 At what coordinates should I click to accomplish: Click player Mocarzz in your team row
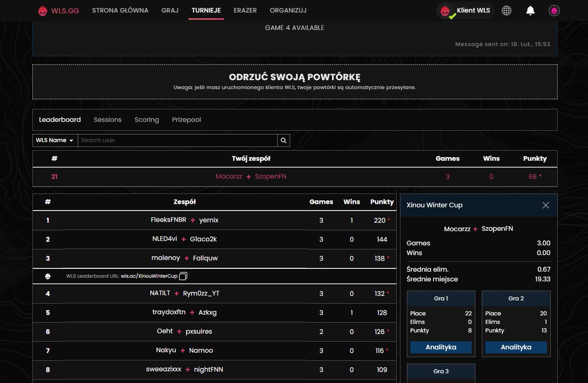pyautogui.click(x=229, y=177)
